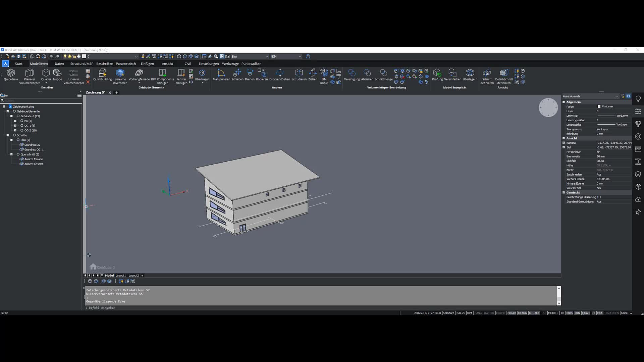The width and height of the screenshot is (644, 362).
Task: Click the Kopieren tool
Action: point(262,75)
